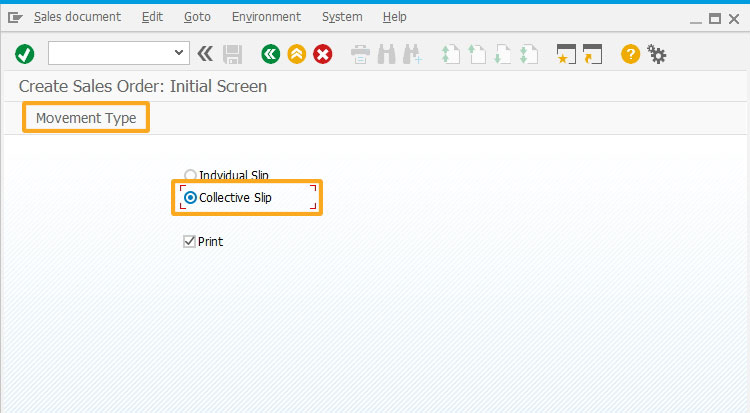Maximize the SAP window
The image size is (750, 413).
coord(715,19)
